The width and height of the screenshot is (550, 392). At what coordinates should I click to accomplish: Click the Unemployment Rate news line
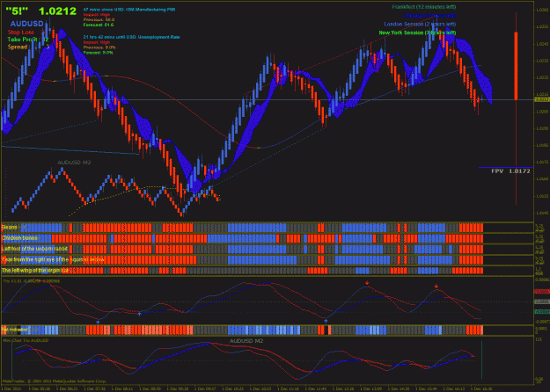131,37
